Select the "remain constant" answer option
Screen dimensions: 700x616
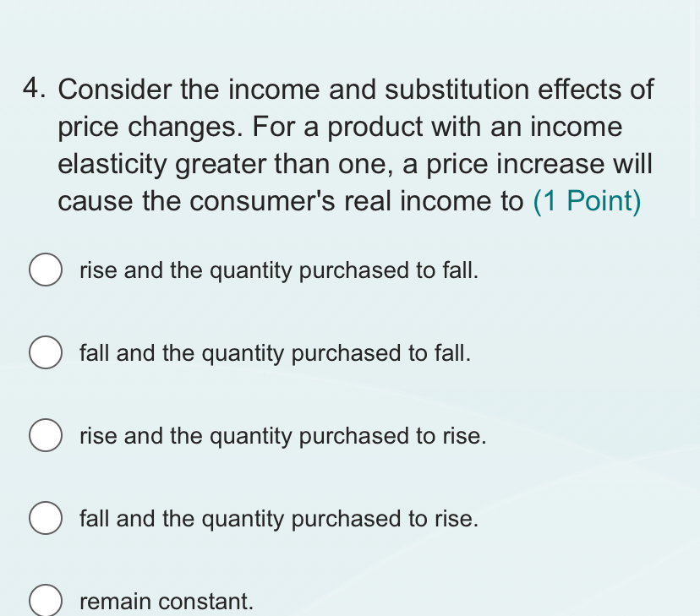(46, 601)
